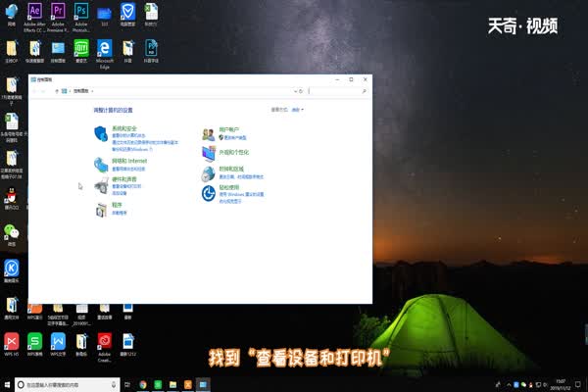
Task: Click the User Accounts heading link
Action: pyautogui.click(x=229, y=129)
